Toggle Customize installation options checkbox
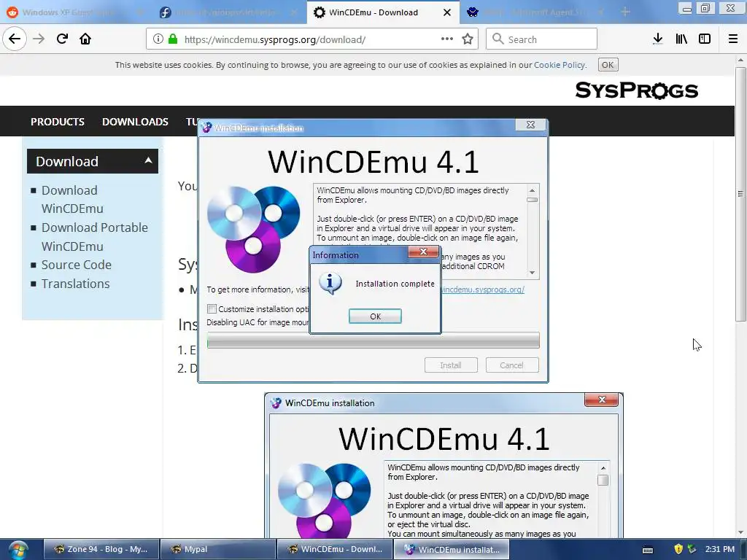The width and height of the screenshot is (747, 560). (x=212, y=309)
